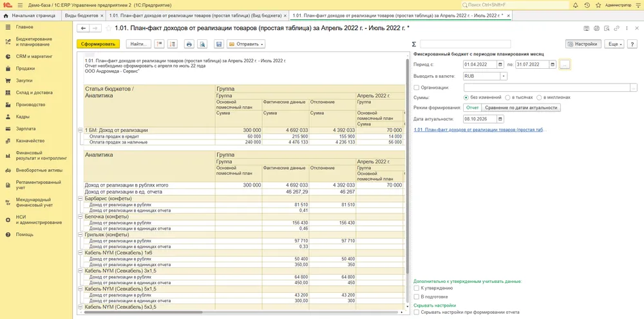Viewport: 644px width, 319px height.
Task: Switch to Начальная страница tab
Action: click(30, 15)
